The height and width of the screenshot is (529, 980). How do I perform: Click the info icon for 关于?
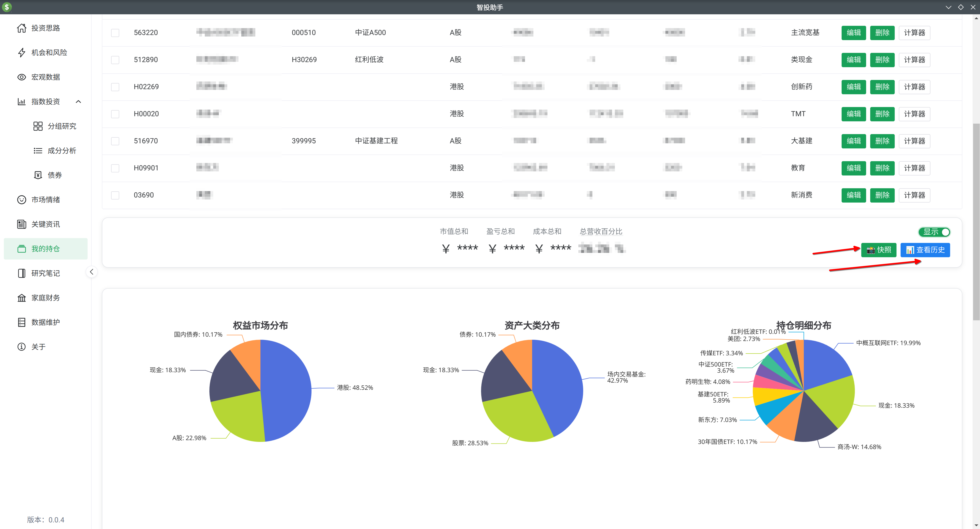22,347
